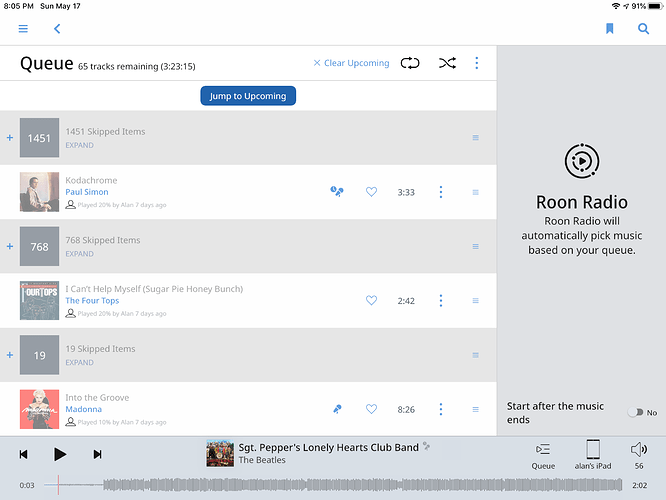Image resolution: width=666 pixels, height=500 pixels.
Task: Open Sgt. Pepper's album art in player
Action: [x=220, y=454]
